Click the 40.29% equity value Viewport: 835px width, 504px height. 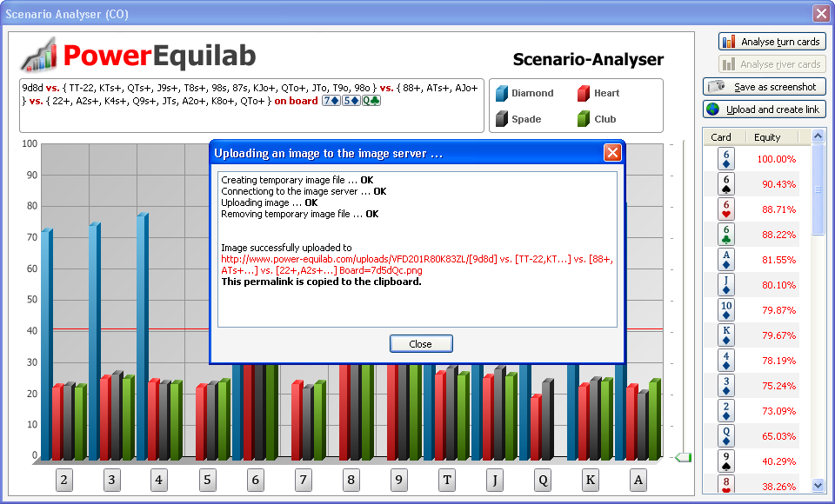click(x=778, y=461)
